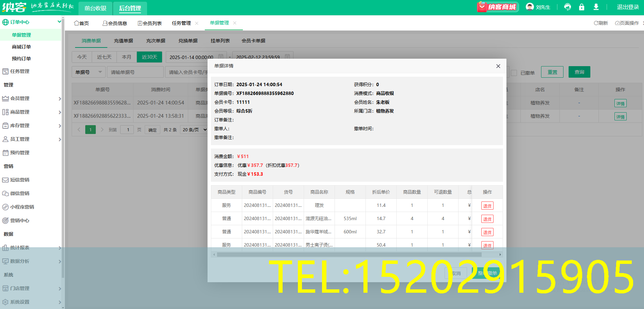This screenshot has width=644, height=309.
Task: Expand the 库存管理 submenu arrow
Action: click(60, 126)
